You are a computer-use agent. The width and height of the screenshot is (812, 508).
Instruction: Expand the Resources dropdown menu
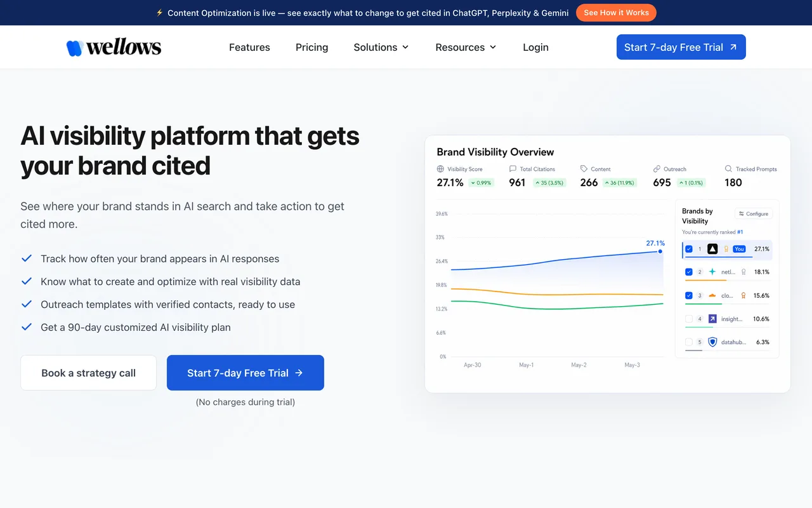[466, 47]
